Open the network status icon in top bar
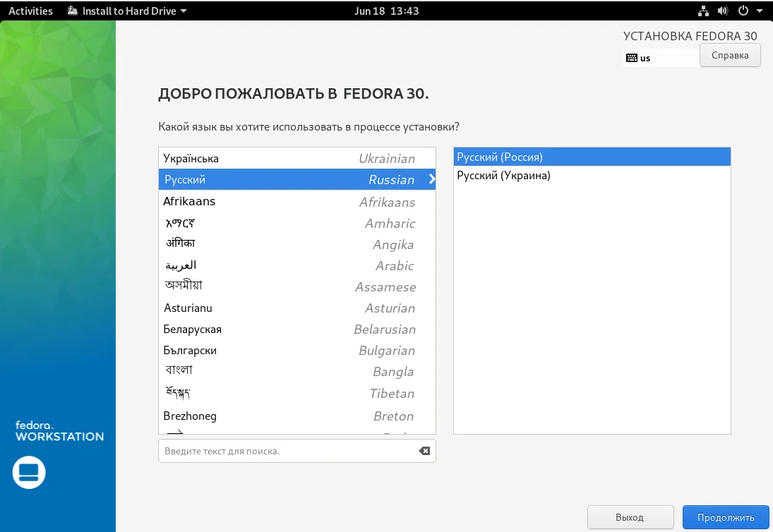The image size is (773, 532). 703,11
